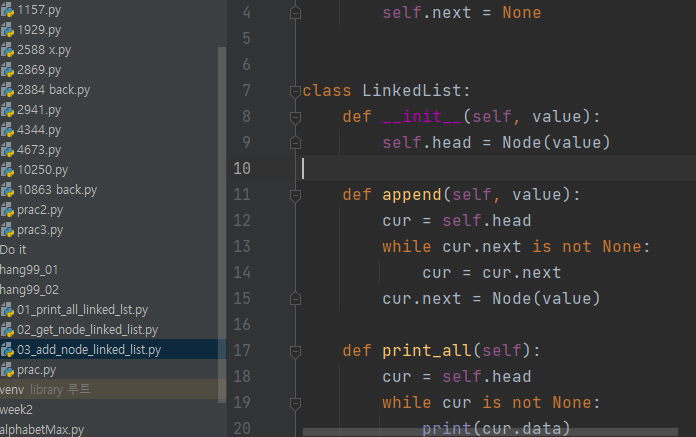Click Python icon beside 4344.py
This screenshot has height=437, width=696.
point(8,130)
